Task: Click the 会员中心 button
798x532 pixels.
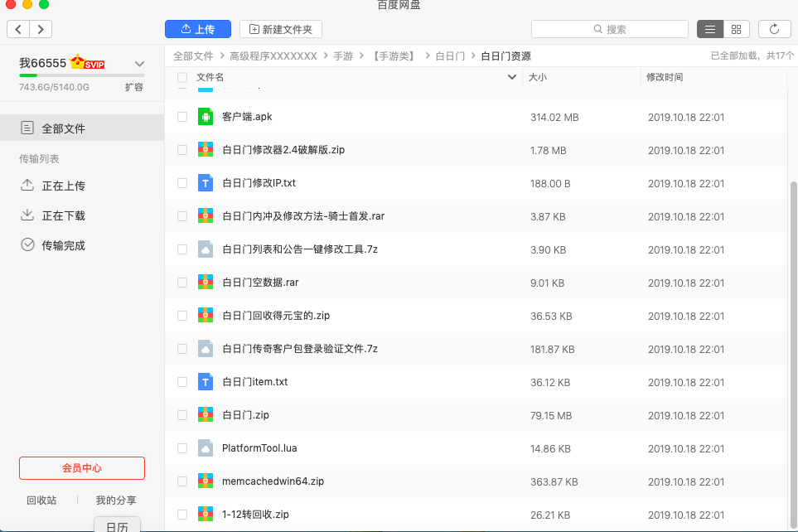Action: pyautogui.click(x=82, y=468)
